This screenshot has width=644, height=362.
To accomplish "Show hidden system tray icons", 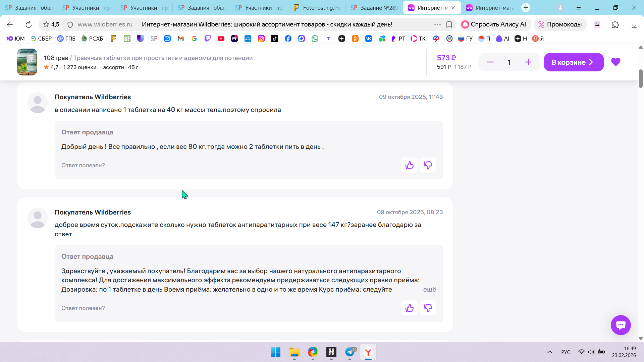I will [x=549, y=352].
